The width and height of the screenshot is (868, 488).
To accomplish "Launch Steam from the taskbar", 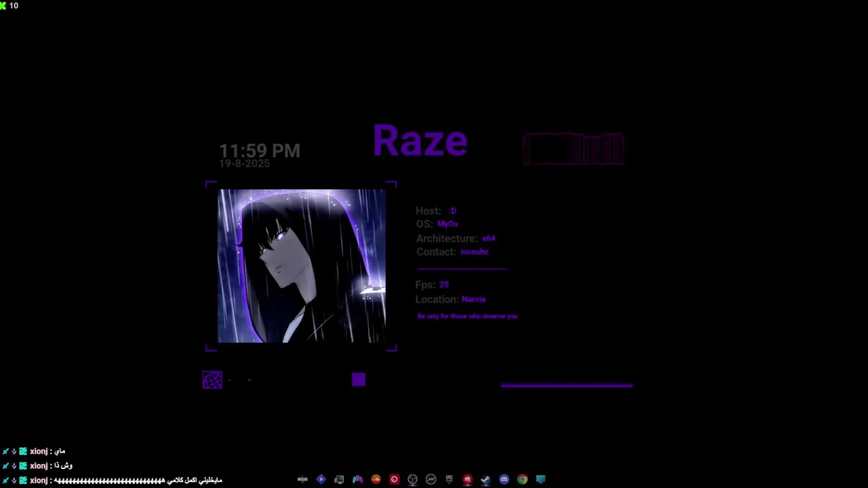I will point(486,479).
